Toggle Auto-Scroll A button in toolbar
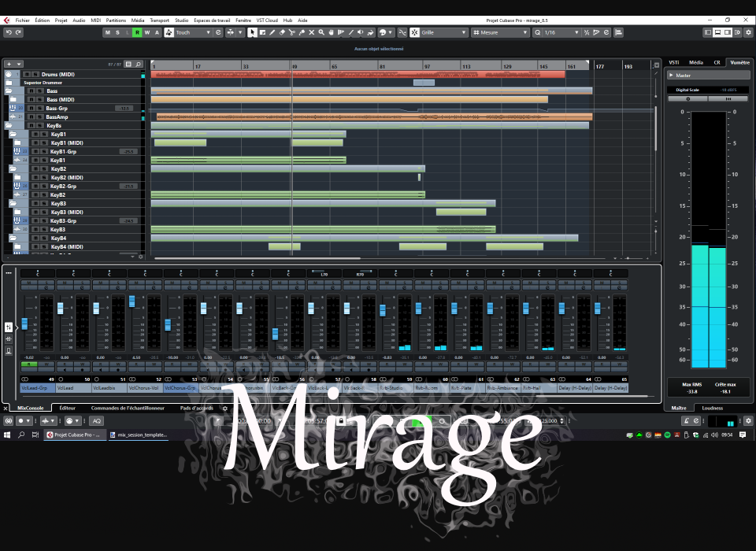756x551 pixels. 157,32
